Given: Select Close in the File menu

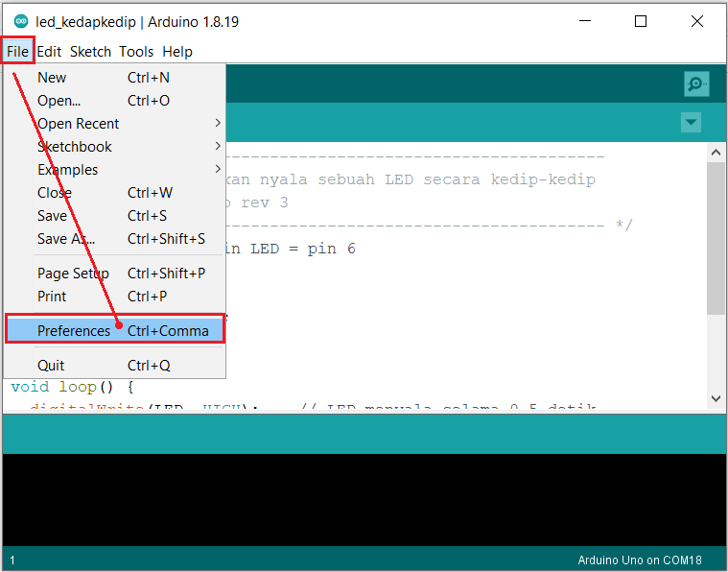Looking at the screenshot, I should coord(115,192).
